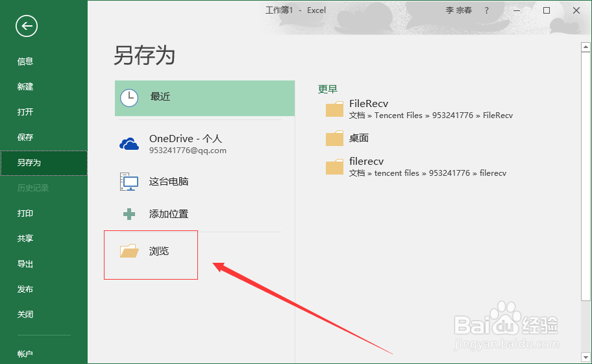Select the 另存为 sidebar item
592x364 pixels.
(x=43, y=163)
